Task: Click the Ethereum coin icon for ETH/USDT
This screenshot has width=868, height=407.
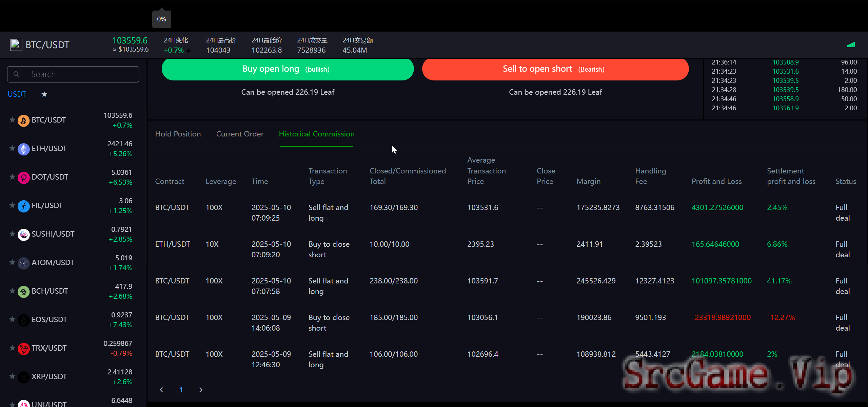Action: pyautogui.click(x=23, y=149)
